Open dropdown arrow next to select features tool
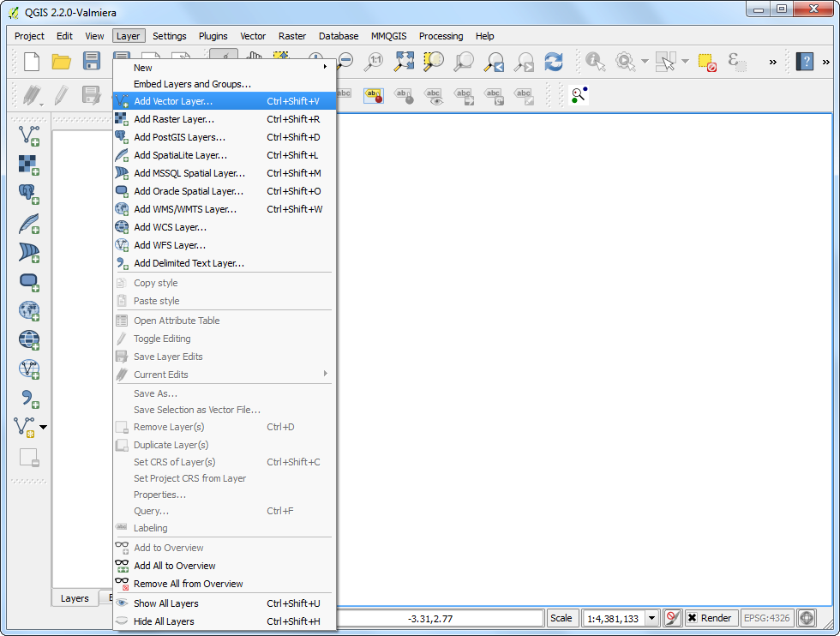The height and width of the screenshot is (636, 840). click(685, 61)
